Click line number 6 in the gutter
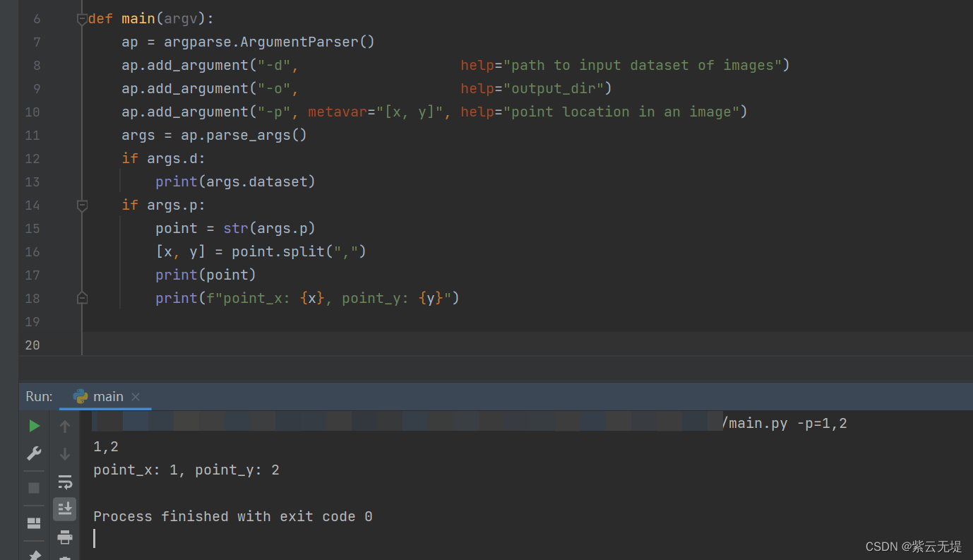 point(37,19)
